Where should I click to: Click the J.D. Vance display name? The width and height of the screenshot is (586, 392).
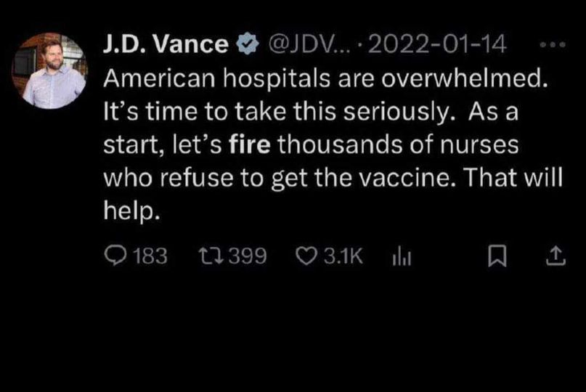[x=166, y=45]
